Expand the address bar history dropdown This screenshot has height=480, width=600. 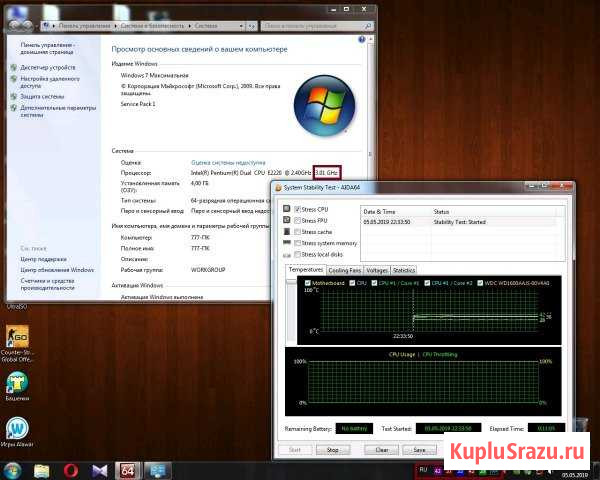coord(241,26)
